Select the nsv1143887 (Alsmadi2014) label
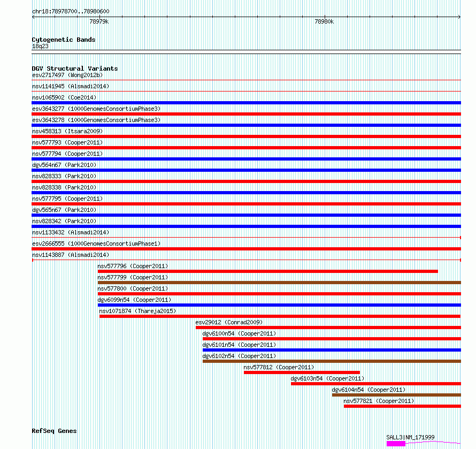The height and width of the screenshot is (449, 476). click(x=71, y=255)
